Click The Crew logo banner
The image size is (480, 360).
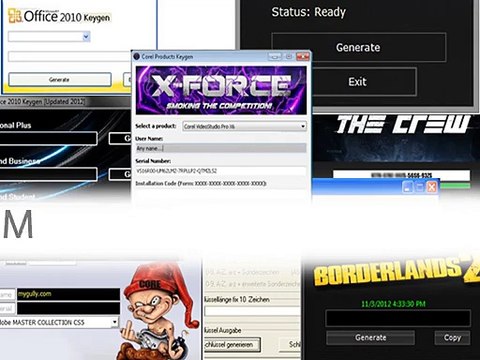[x=403, y=124]
